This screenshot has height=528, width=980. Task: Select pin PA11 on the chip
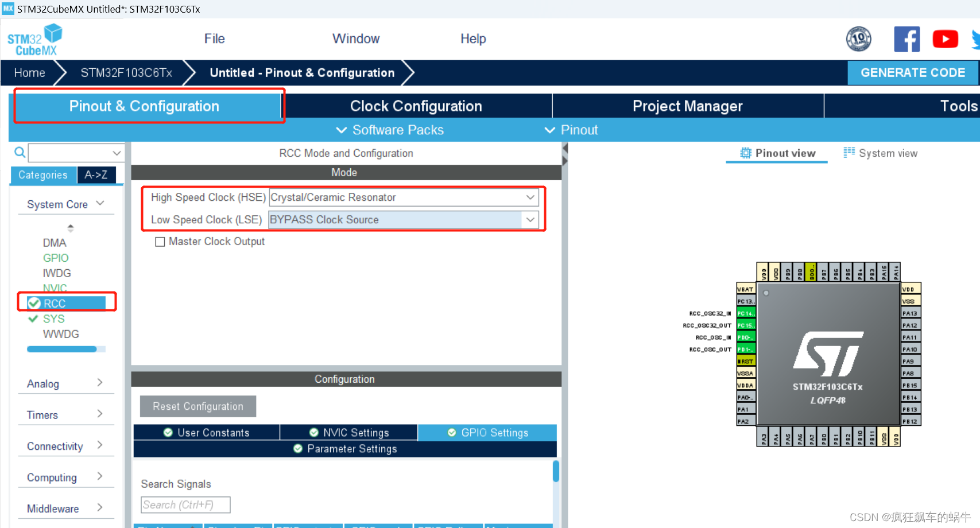911,337
